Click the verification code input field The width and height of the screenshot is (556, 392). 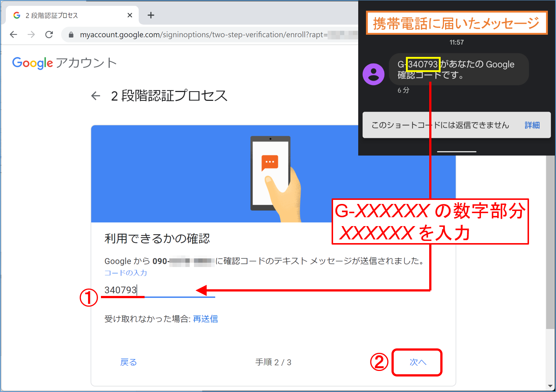(x=159, y=290)
